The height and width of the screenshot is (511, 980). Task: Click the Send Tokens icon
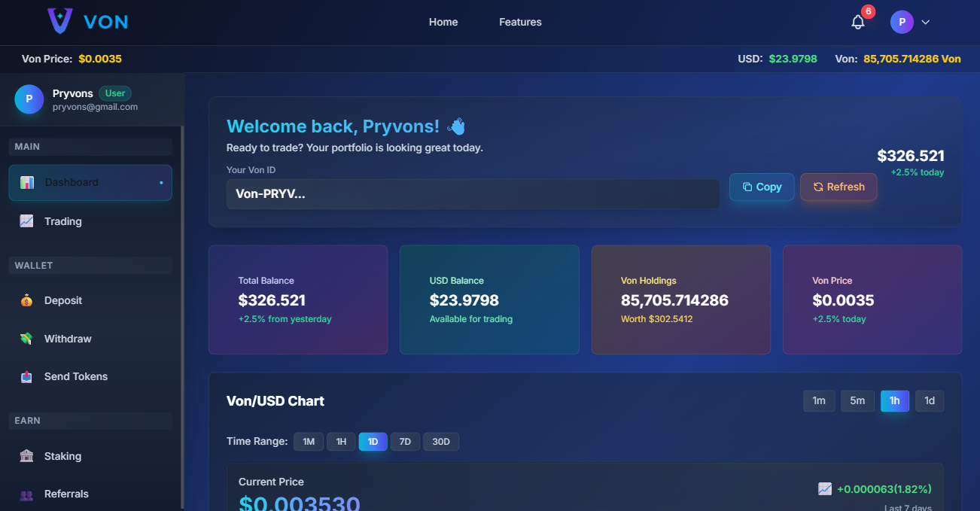[26, 376]
